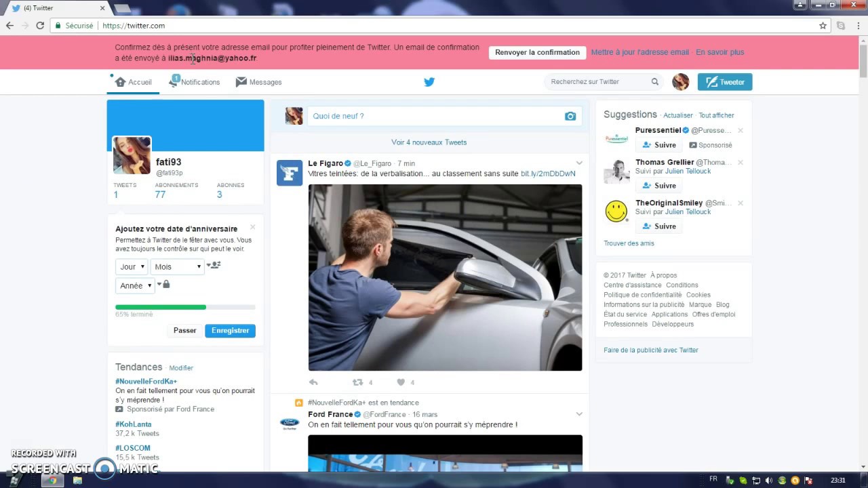Open the En savoir plus link
Screen dimensions: 868x488
pos(719,52)
